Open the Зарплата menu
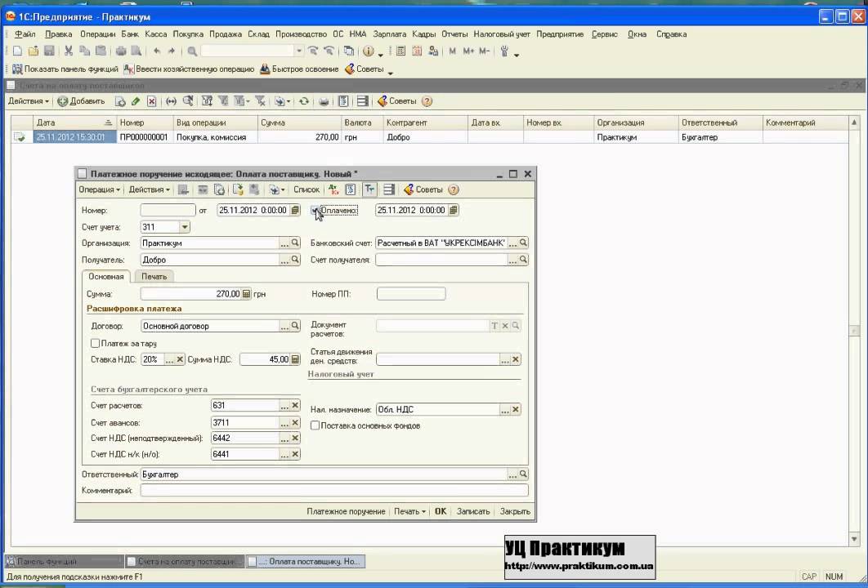 [x=390, y=34]
